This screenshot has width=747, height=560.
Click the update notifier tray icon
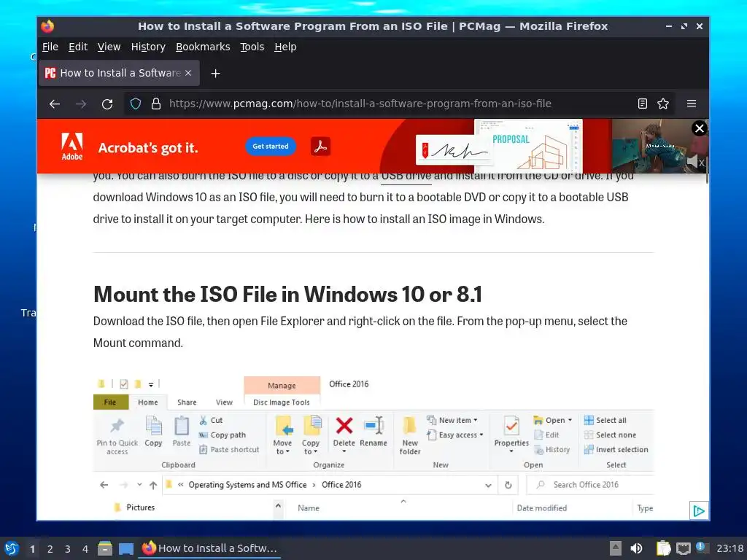pos(701,548)
